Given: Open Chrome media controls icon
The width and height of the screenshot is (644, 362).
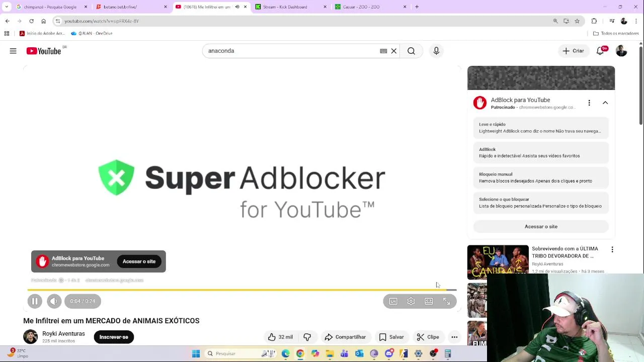Looking at the screenshot, I should click(612, 21).
